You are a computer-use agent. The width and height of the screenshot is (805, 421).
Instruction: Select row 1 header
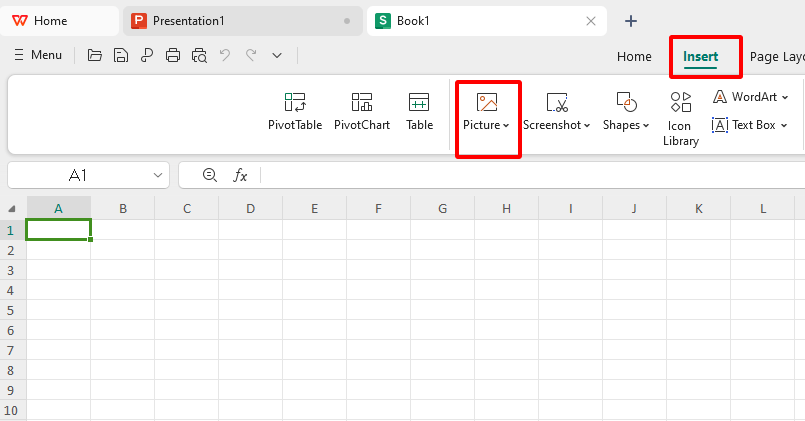click(13, 230)
